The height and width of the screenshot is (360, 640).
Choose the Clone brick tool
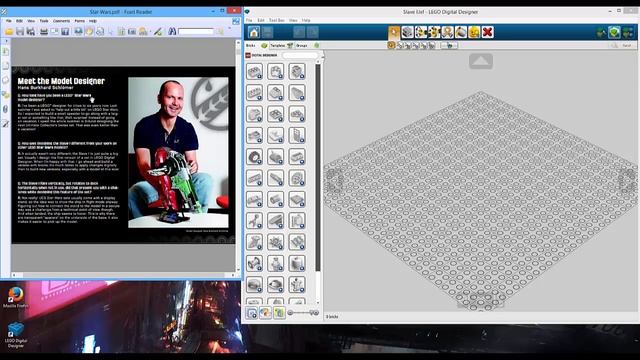click(407, 32)
